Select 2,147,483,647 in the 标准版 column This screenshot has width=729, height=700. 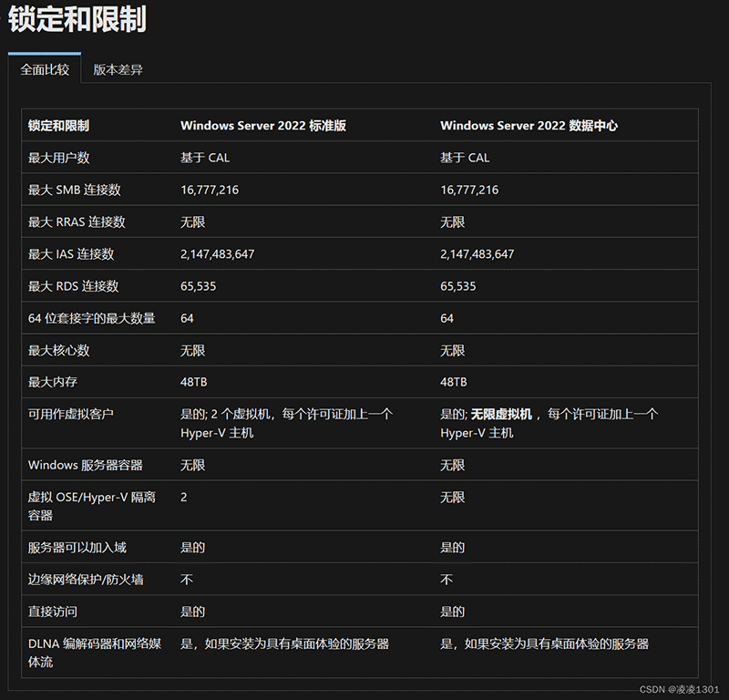pyautogui.click(x=218, y=254)
